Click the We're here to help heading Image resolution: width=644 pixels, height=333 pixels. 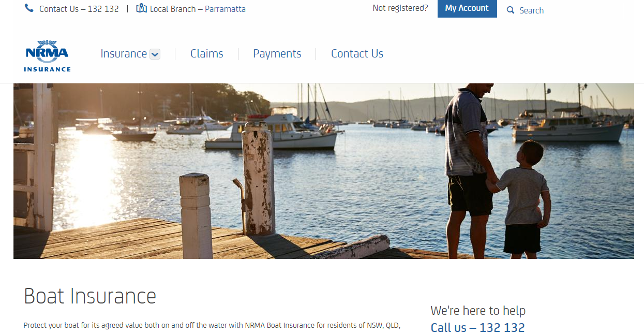tap(478, 311)
